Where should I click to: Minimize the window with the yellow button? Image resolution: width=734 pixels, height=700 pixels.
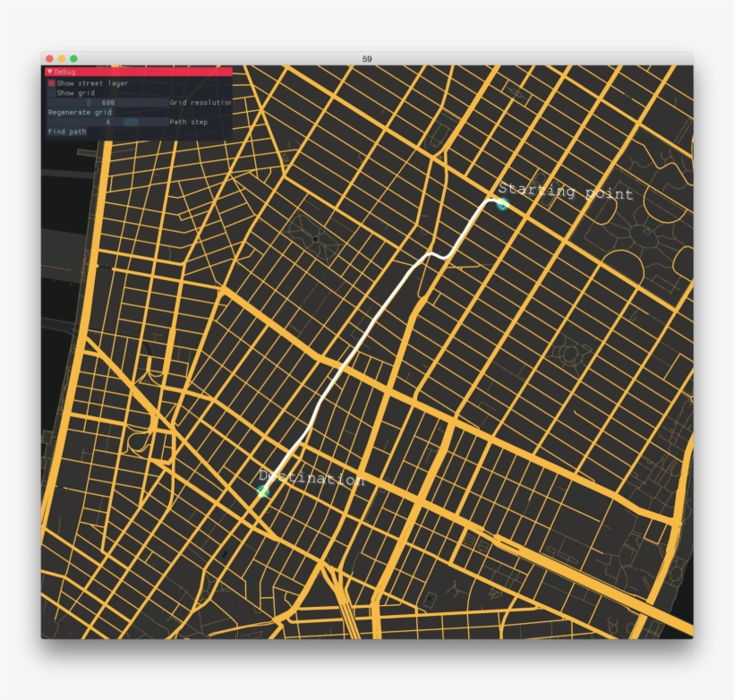(x=62, y=58)
